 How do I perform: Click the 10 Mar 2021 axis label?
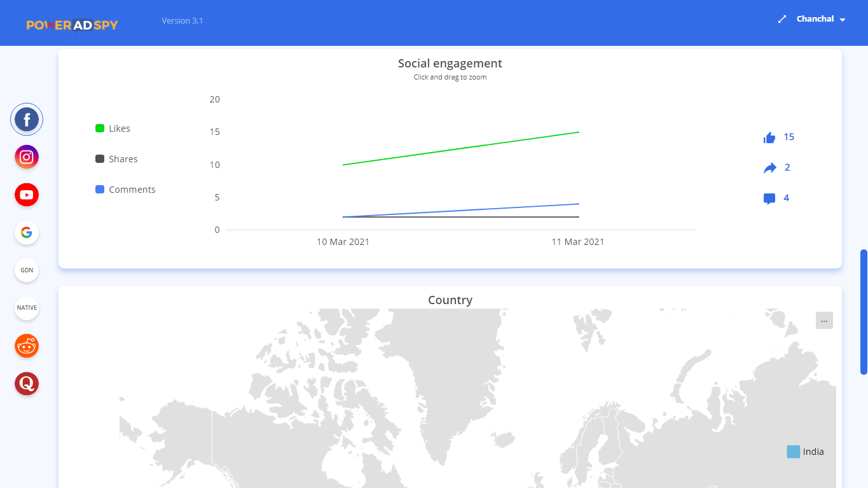[343, 242]
